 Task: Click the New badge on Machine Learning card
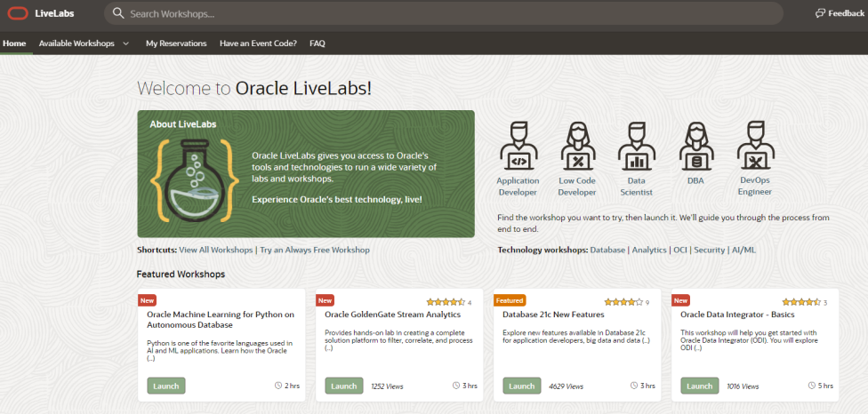coord(148,300)
